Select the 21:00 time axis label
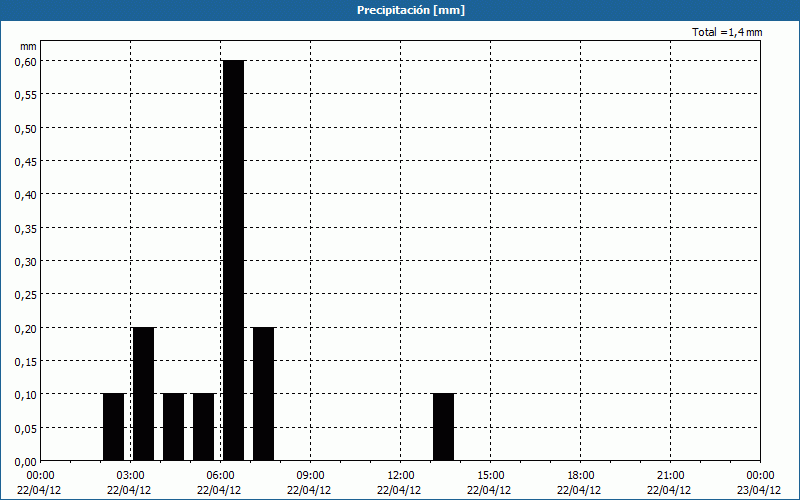Screen dimensions: 800x500 pos(670,476)
